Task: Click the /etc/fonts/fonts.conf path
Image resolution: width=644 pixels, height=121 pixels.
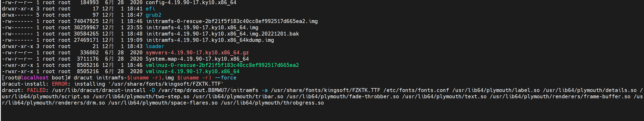Action: (x=416, y=90)
